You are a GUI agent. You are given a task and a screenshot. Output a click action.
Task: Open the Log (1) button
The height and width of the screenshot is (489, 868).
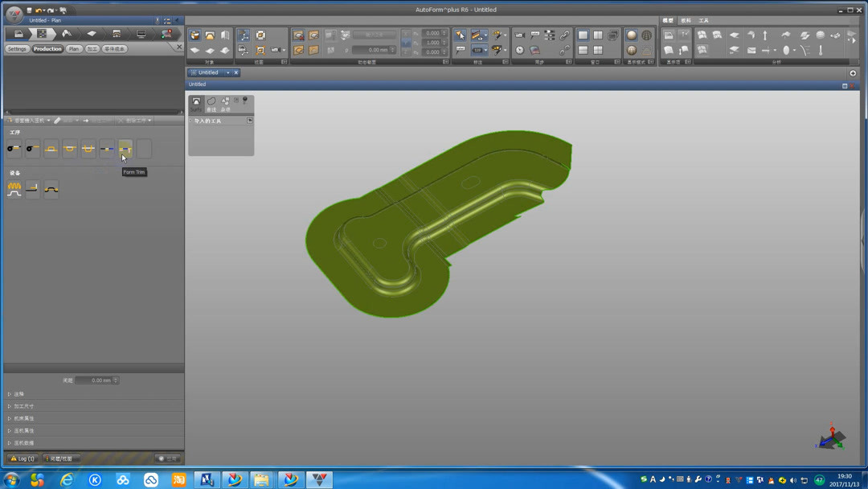[23, 458]
